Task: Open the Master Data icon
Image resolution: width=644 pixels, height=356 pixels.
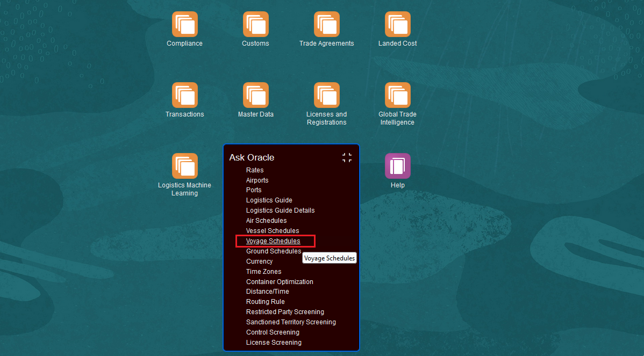Action: 255,95
